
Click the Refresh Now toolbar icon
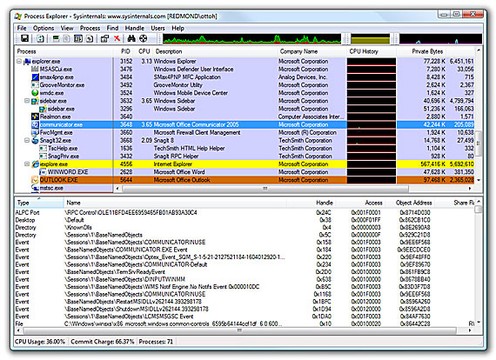click(x=40, y=39)
